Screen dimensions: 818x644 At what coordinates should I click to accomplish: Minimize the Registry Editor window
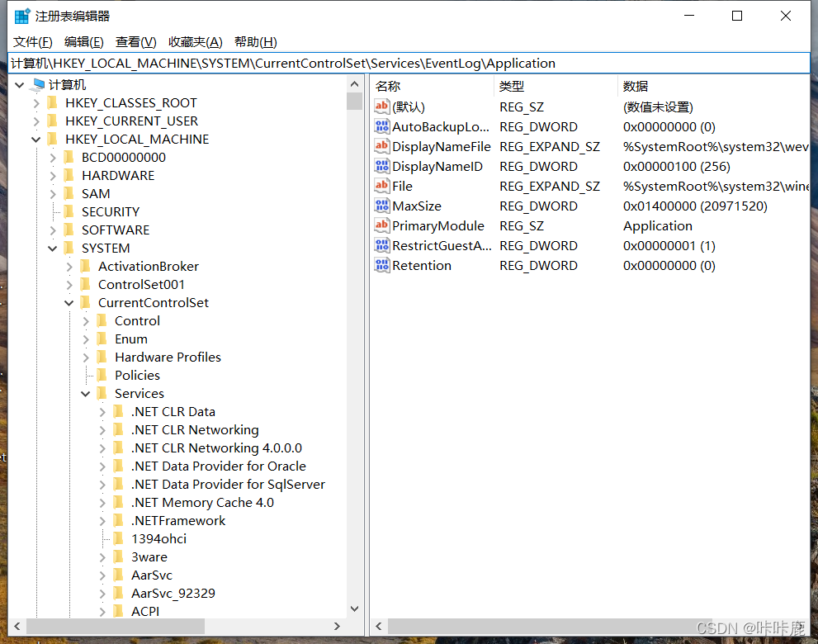[x=689, y=16]
